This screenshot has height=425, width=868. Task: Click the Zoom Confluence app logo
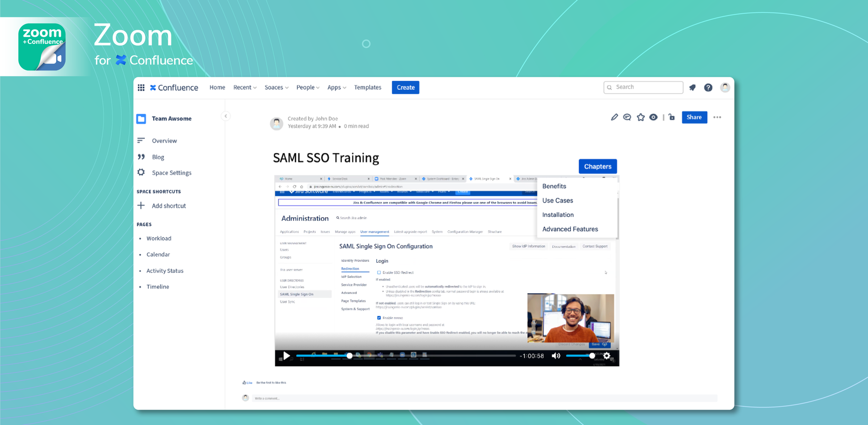(42, 47)
